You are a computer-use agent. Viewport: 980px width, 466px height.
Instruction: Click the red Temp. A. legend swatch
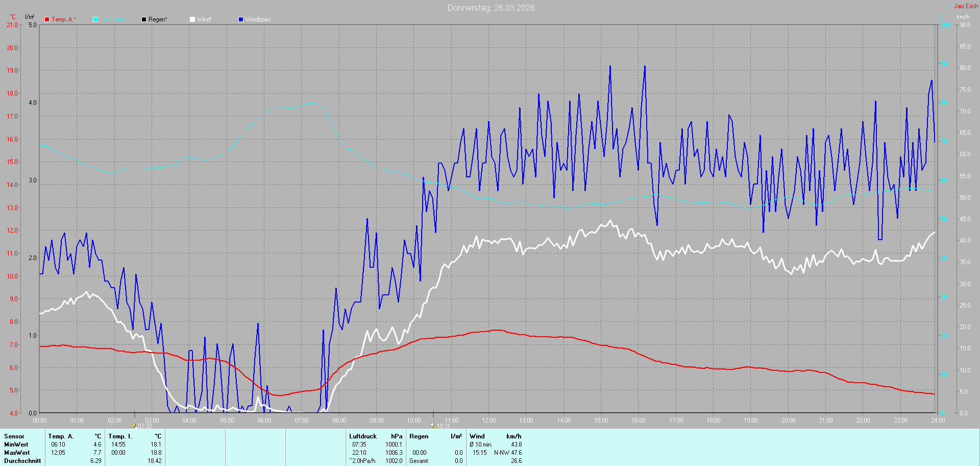click(47, 19)
